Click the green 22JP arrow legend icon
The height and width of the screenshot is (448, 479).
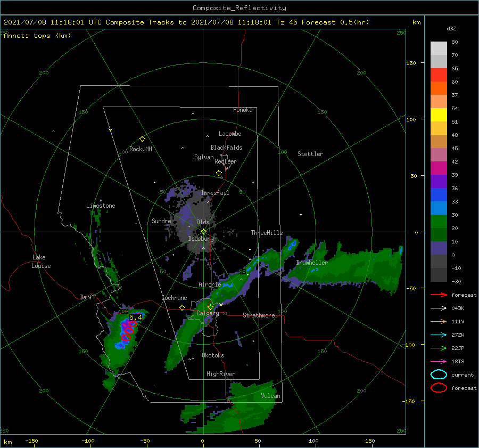pos(439,348)
